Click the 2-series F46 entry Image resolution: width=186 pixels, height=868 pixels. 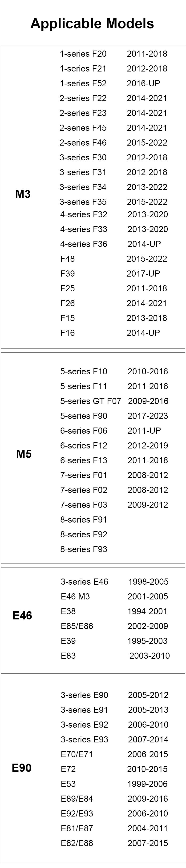point(83,143)
